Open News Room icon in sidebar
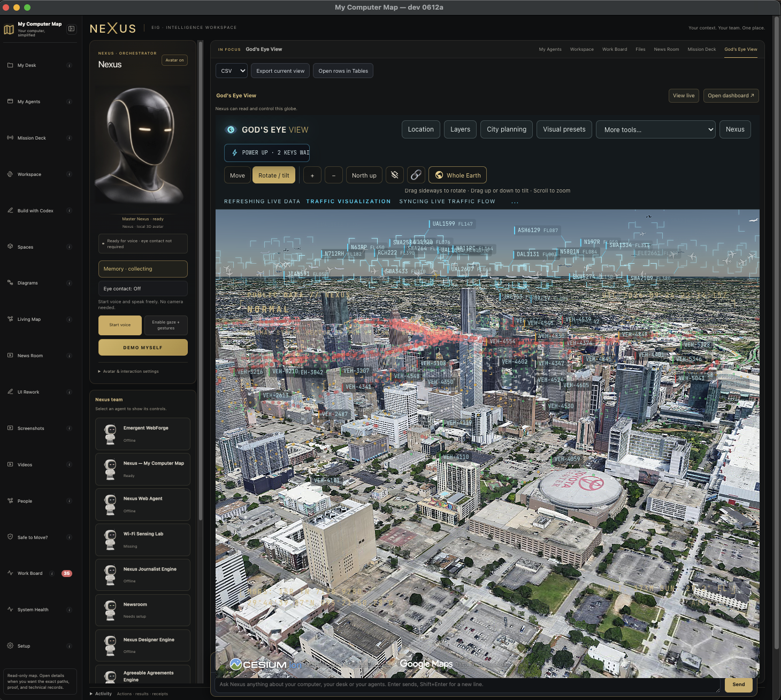 point(10,356)
